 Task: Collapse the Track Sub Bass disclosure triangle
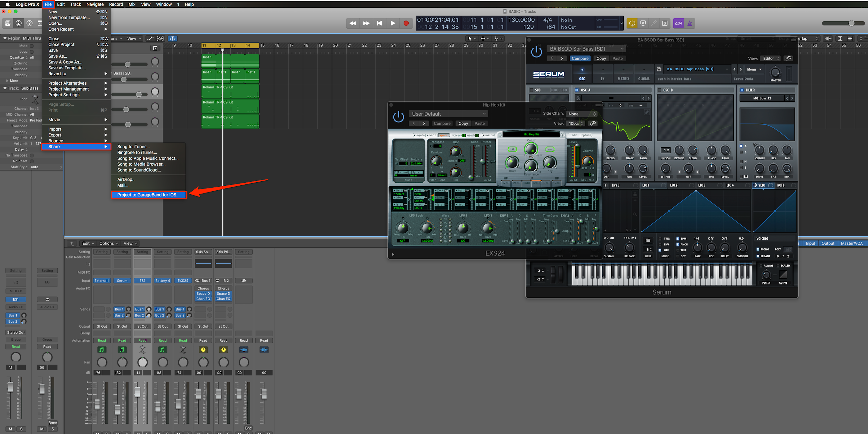click(5, 88)
